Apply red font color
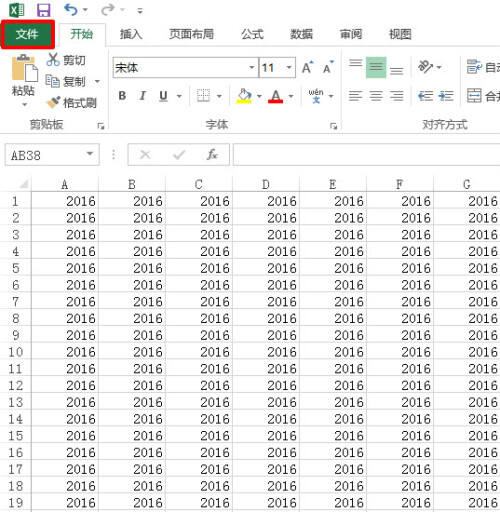Screen dimensions: 500x512 [x=276, y=96]
